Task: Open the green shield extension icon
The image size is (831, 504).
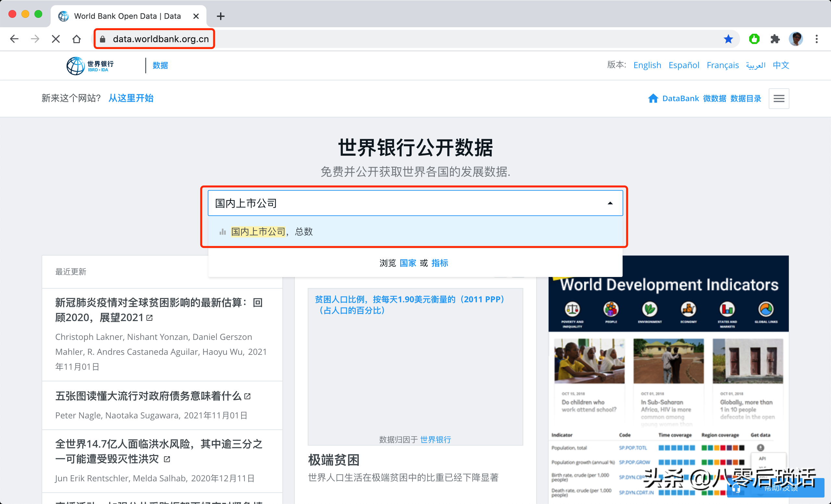Action: (754, 39)
